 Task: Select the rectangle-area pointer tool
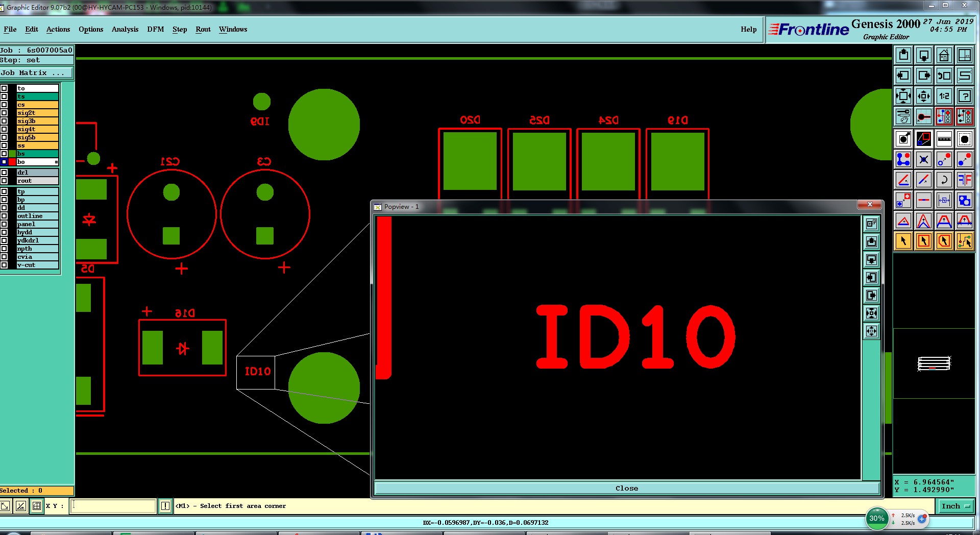(x=924, y=241)
